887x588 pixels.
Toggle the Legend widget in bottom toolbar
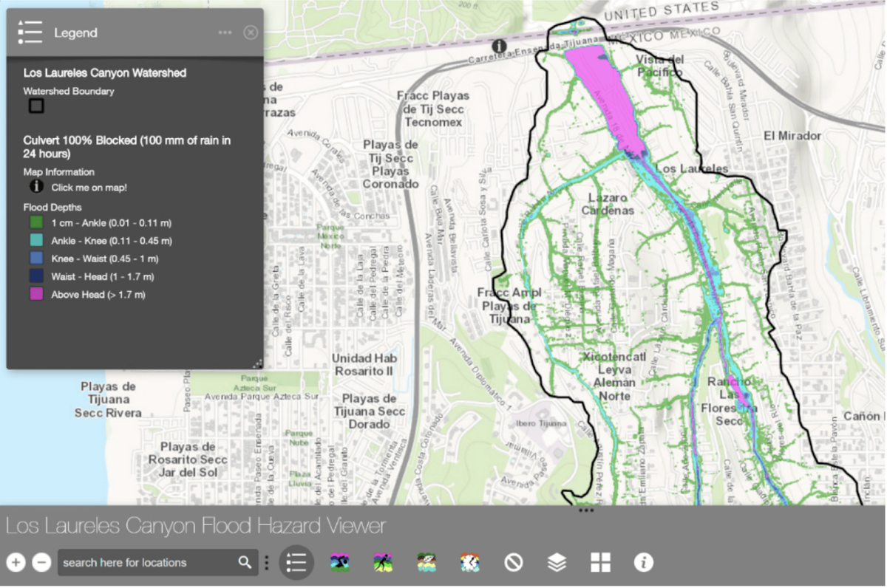(x=296, y=563)
